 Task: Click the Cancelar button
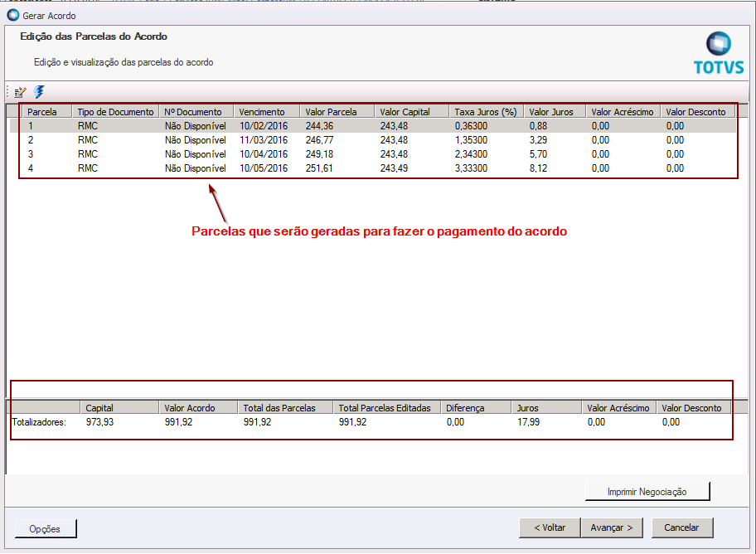tap(681, 527)
